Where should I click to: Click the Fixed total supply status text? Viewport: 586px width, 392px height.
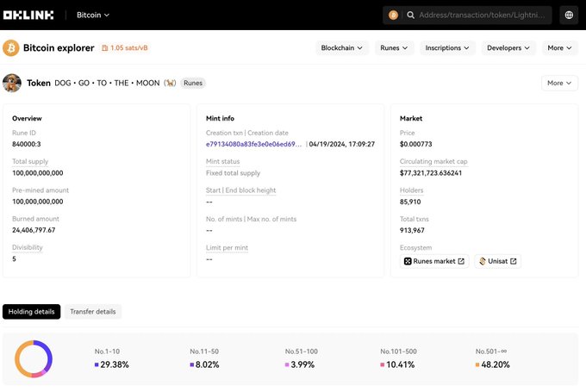pyautogui.click(x=233, y=173)
